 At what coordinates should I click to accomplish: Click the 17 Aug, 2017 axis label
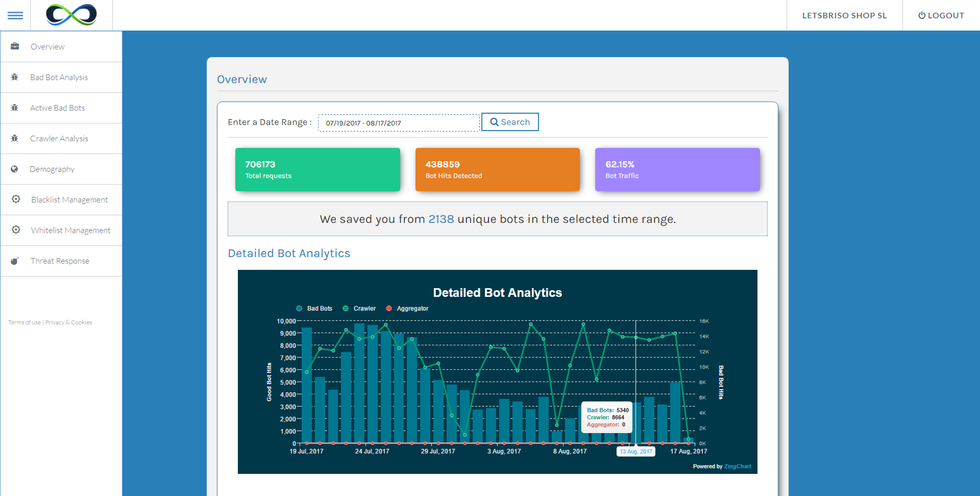click(x=688, y=451)
